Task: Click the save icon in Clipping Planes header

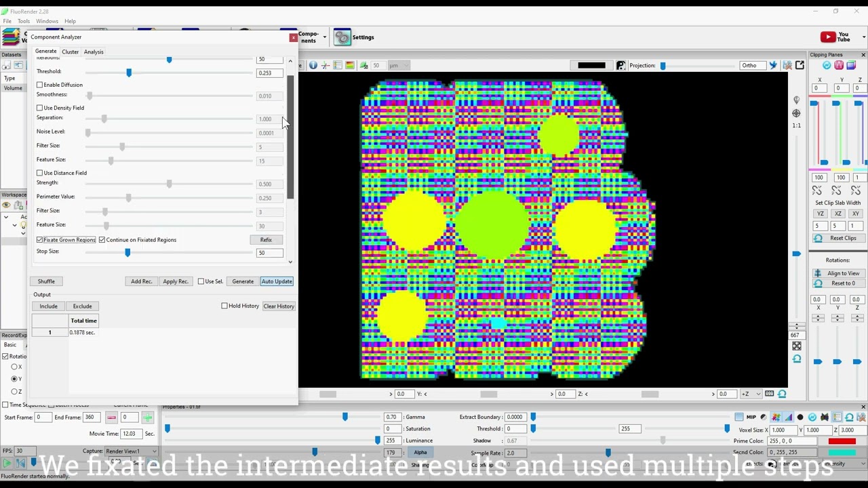Action: (x=839, y=65)
